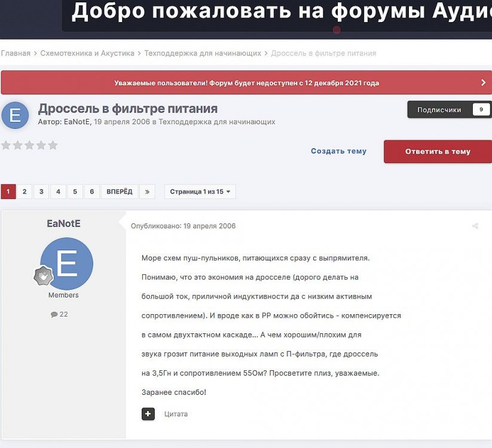Rate the topic with the fifth star

(x=53, y=145)
